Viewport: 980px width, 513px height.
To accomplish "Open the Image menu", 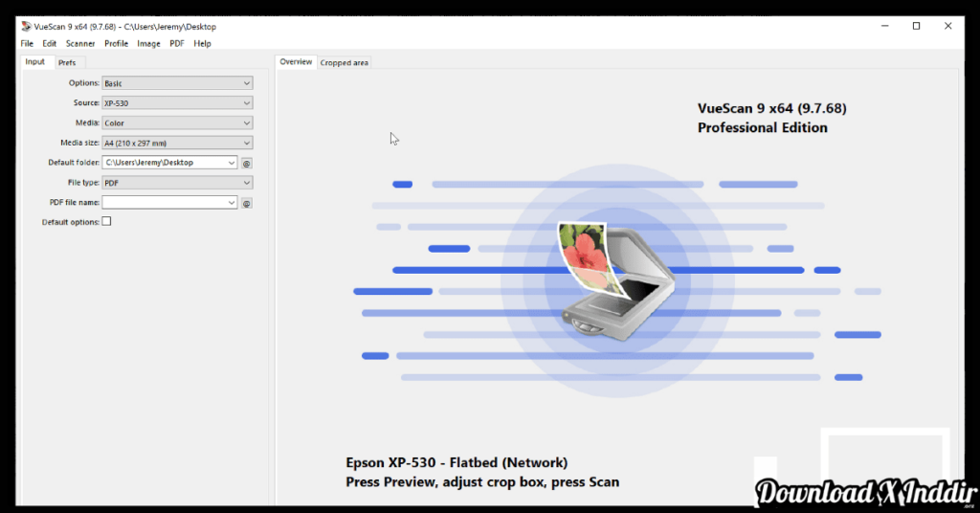I will [148, 43].
